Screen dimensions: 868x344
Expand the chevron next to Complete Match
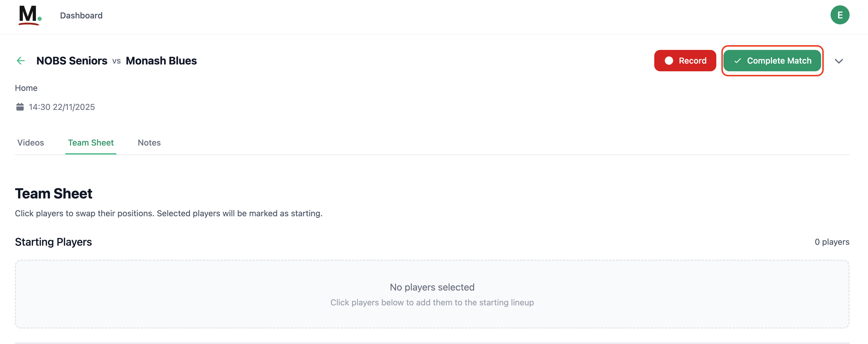839,61
